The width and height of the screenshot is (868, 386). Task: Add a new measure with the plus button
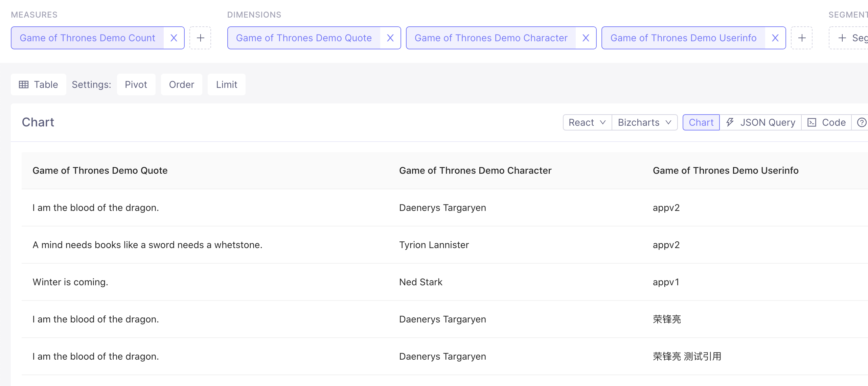click(200, 38)
